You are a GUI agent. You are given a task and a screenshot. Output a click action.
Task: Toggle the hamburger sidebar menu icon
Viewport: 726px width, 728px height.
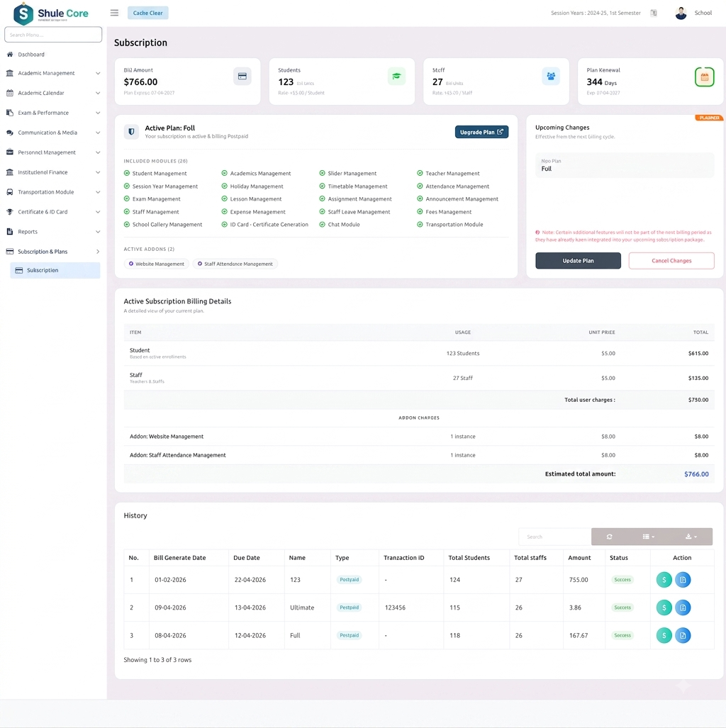114,13
